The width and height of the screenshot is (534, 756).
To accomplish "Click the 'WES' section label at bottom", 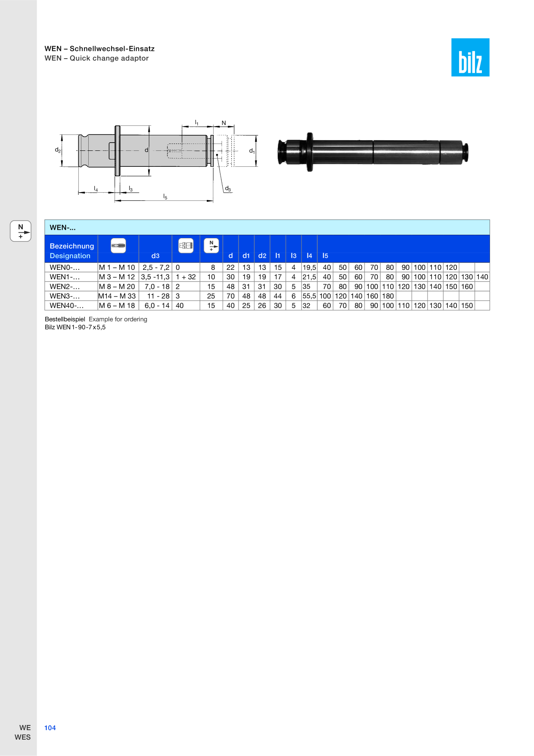I will (x=23, y=737).
